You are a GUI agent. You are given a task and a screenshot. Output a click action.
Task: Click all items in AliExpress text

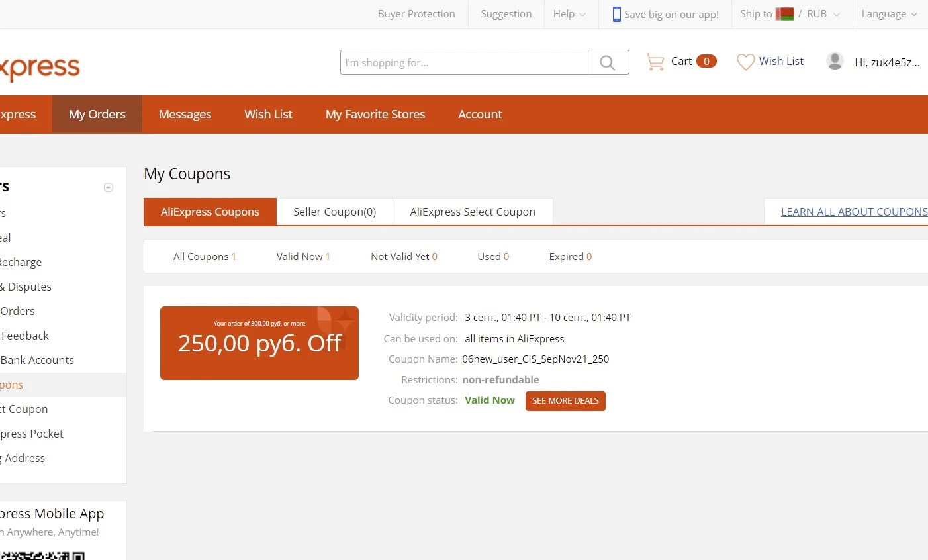click(514, 339)
